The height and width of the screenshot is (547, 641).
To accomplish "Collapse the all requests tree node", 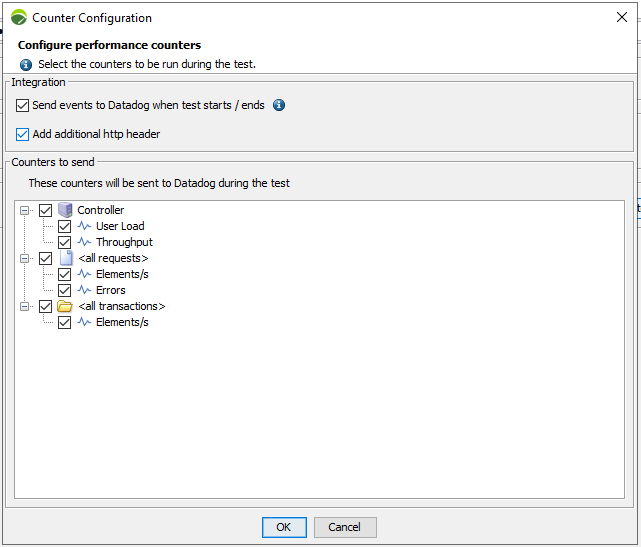I will 26,258.
